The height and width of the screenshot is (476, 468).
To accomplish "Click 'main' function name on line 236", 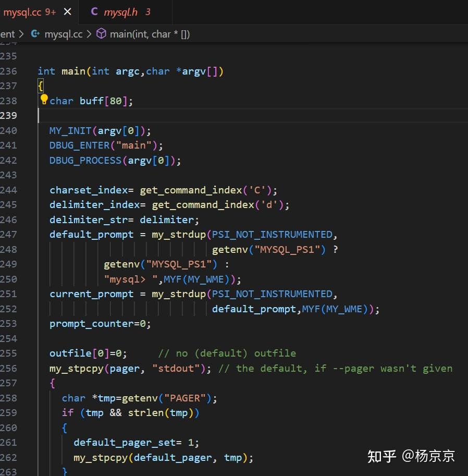I will (x=73, y=71).
